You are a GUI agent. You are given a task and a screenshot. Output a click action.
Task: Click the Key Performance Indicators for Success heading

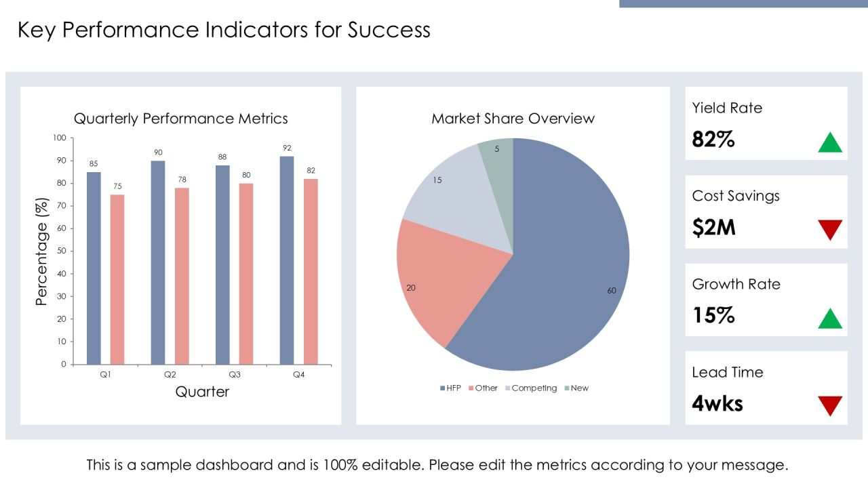(224, 30)
